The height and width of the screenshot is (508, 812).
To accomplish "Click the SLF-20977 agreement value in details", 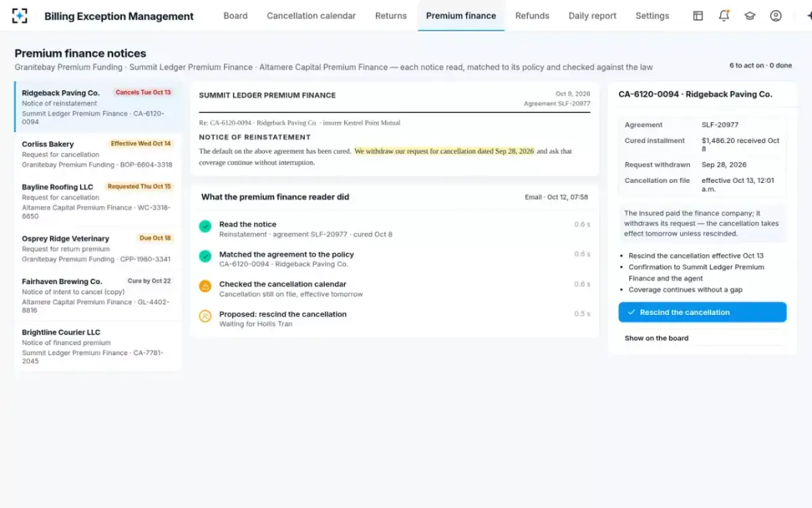I will pyautogui.click(x=720, y=125).
